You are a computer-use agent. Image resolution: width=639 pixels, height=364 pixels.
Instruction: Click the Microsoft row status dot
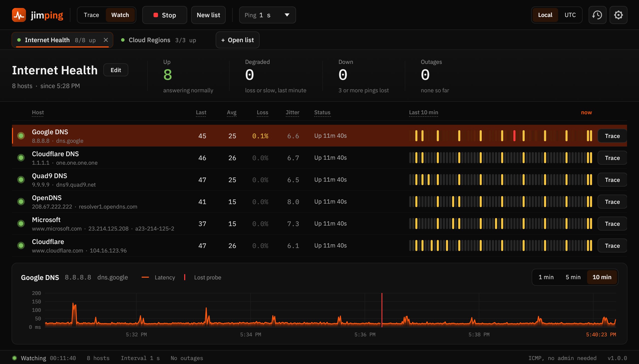click(x=21, y=224)
